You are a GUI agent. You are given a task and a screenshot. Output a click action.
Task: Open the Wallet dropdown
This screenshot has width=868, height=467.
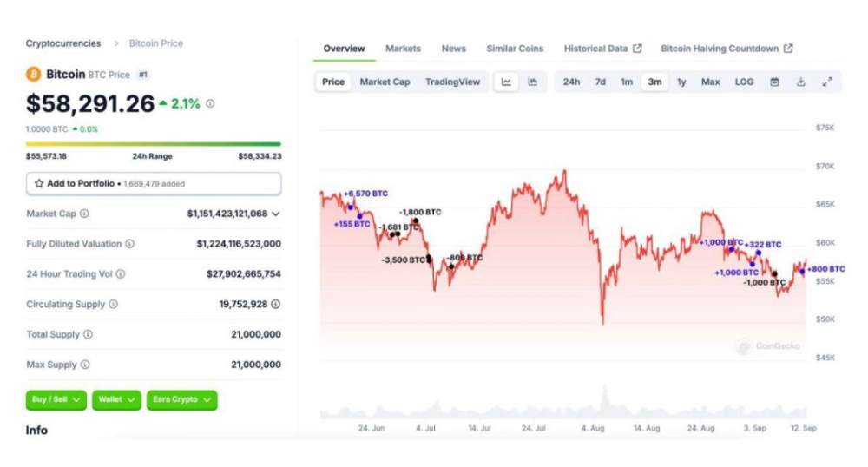pos(115,399)
